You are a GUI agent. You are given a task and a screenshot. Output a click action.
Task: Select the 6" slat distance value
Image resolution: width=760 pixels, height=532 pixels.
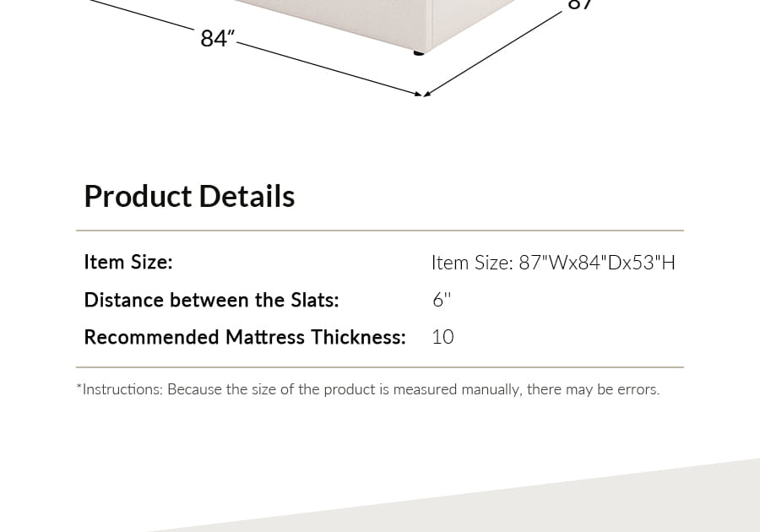pyautogui.click(x=442, y=300)
